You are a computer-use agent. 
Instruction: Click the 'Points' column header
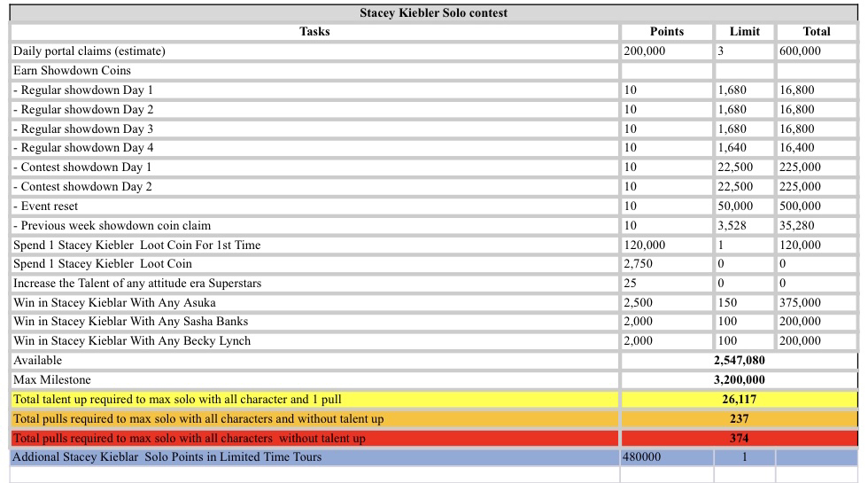tap(666, 32)
